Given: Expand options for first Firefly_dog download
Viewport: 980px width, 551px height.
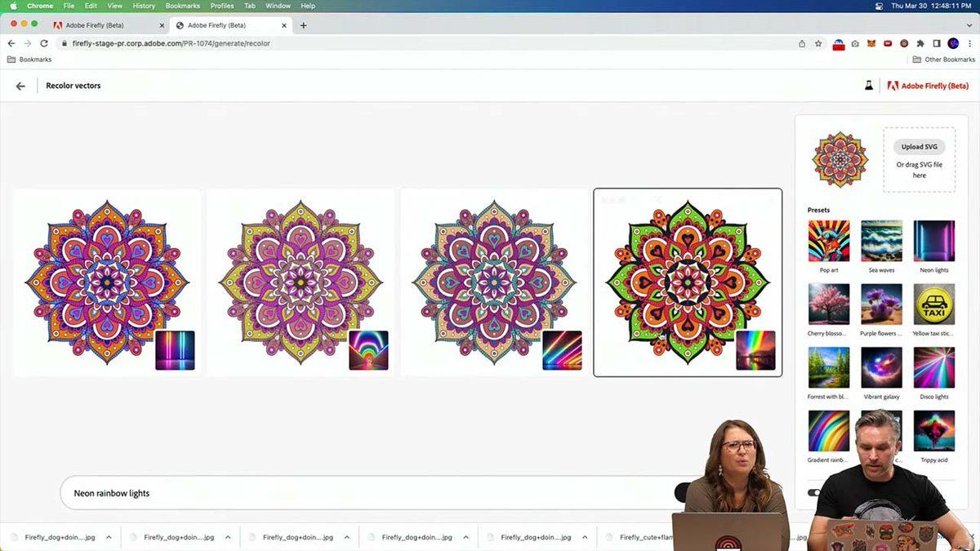Looking at the screenshot, I should coord(109,537).
